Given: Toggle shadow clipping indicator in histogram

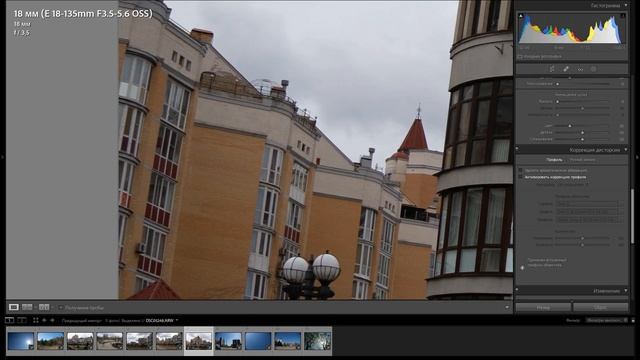Looking at the screenshot, I should tap(521, 16).
